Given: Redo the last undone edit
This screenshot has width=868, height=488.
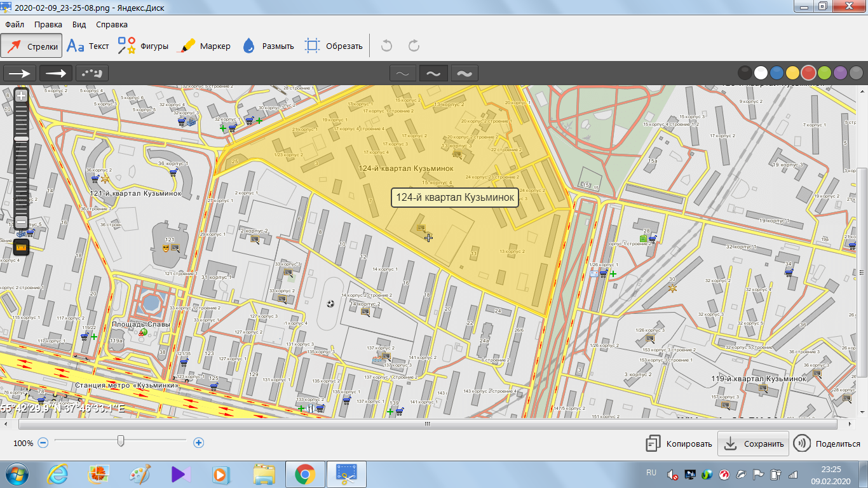Looking at the screenshot, I should tap(414, 46).
